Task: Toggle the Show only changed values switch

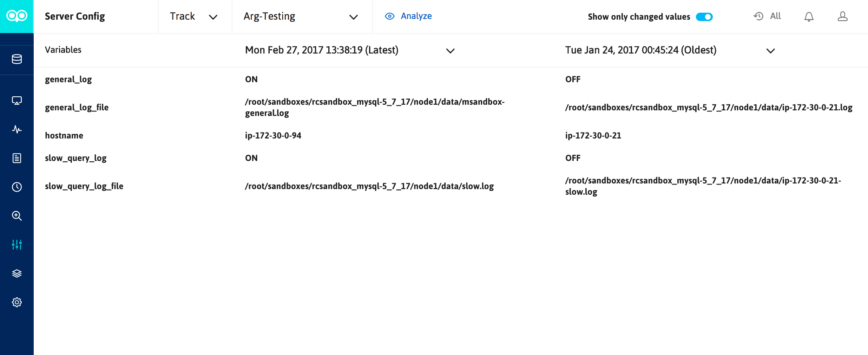Action: coord(704,17)
